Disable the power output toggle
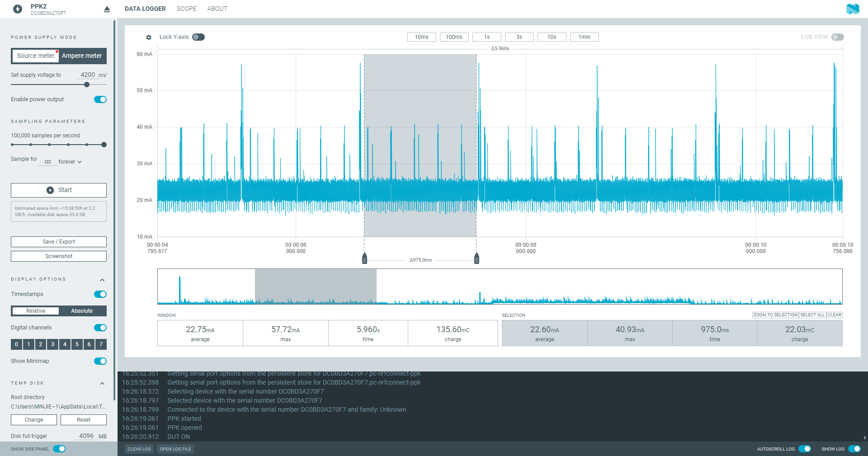Screen dimensions: 868x456 pyautogui.click(x=100, y=99)
